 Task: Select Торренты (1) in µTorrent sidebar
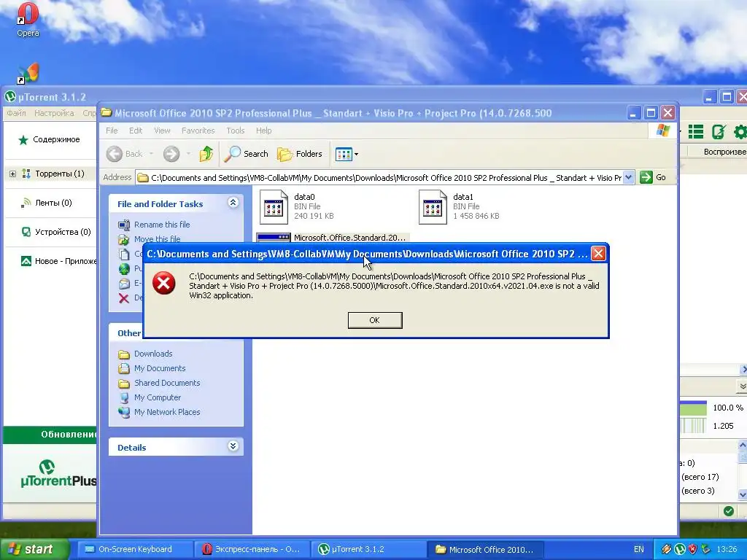60,174
